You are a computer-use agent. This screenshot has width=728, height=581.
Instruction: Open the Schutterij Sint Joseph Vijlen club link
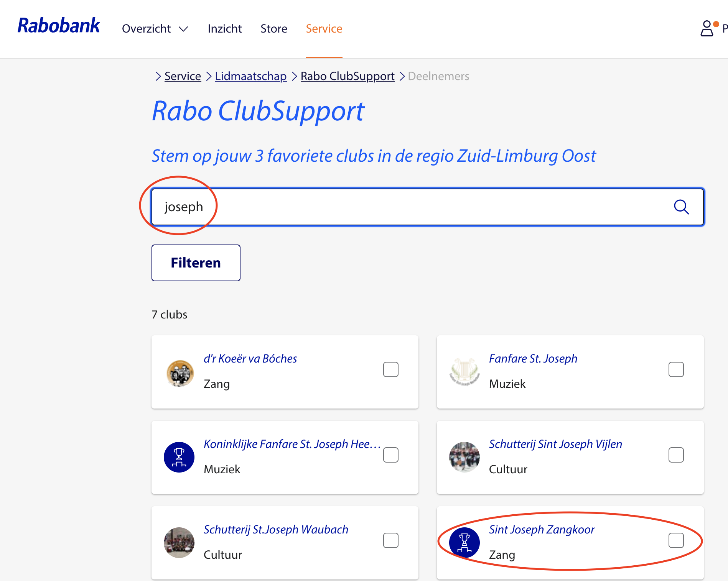[555, 444]
